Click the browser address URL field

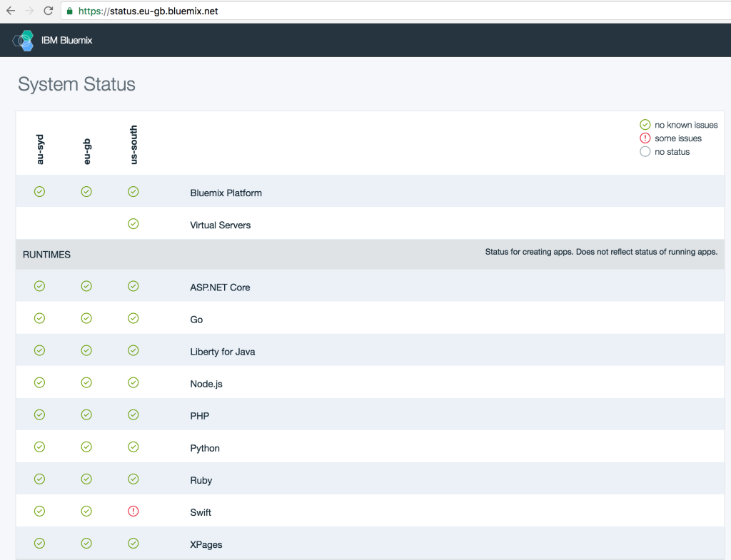(395, 11)
